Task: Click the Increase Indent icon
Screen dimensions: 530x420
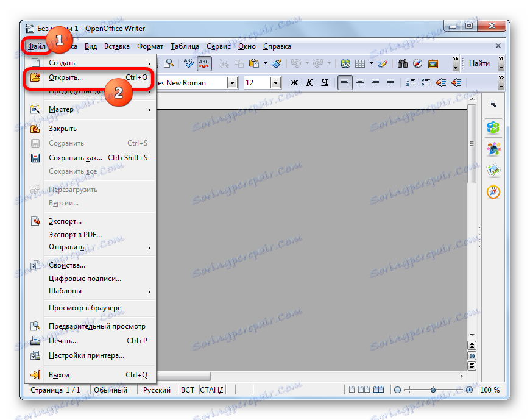Action: pos(456,82)
